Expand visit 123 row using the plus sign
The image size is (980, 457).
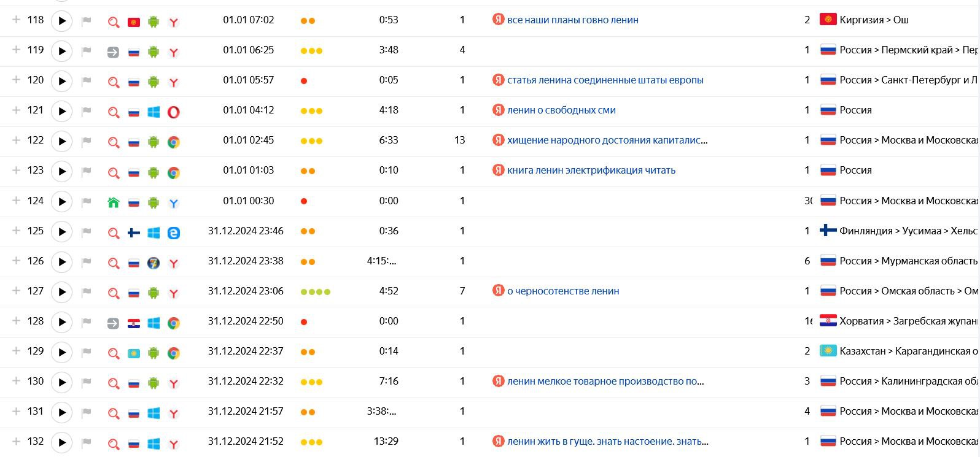(17, 170)
